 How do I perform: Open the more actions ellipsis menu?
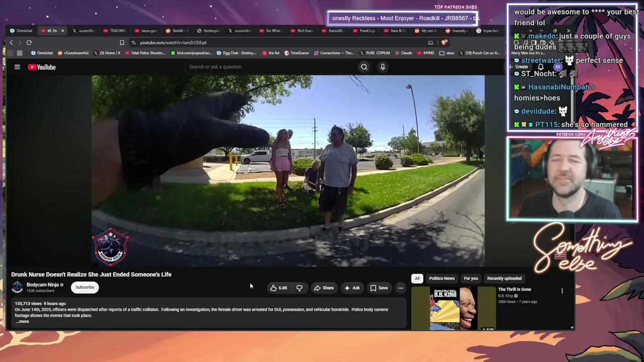coord(400,288)
